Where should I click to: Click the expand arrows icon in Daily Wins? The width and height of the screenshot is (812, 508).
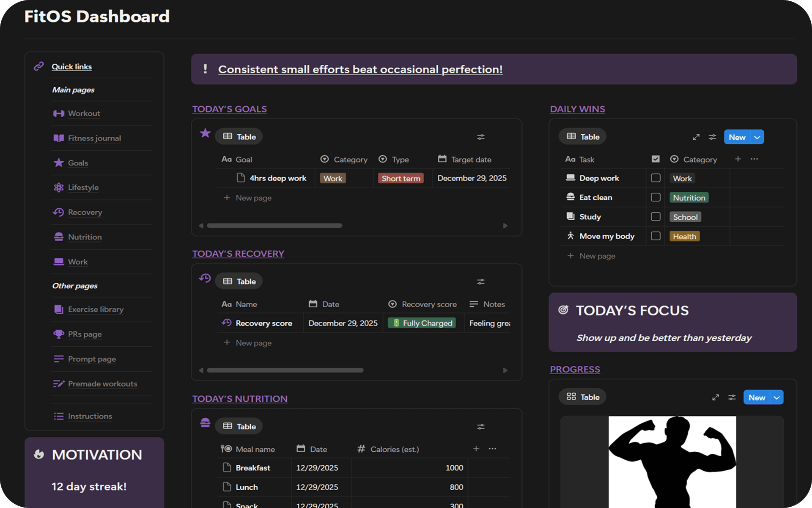tap(696, 137)
